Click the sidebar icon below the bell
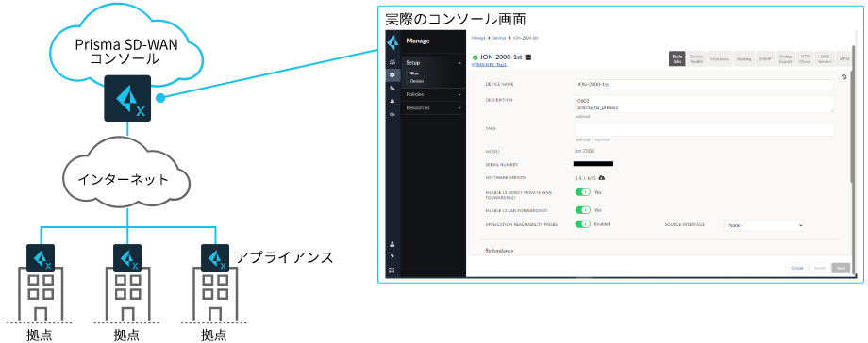Image resolution: width=868 pixels, height=343 pixels. 392,115
